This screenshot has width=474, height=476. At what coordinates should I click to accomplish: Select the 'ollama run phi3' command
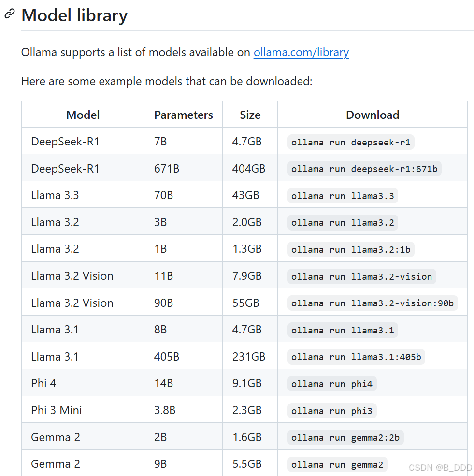332,411
